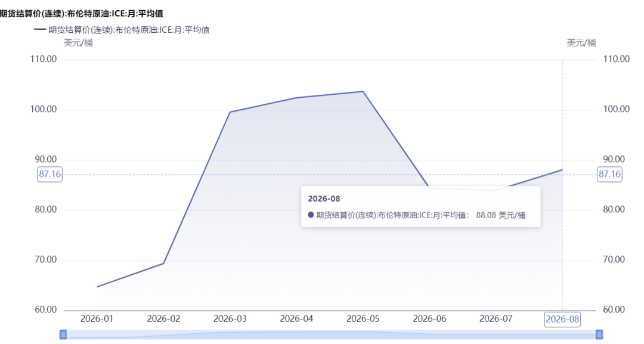Click the 100.00 label on the left axis
This screenshot has width=644, height=344.
[44, 109]
